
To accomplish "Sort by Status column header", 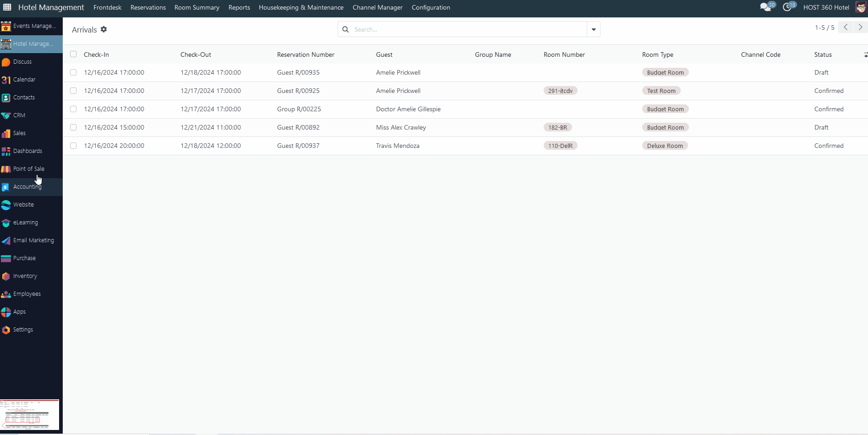I will (x=823, y=54).
